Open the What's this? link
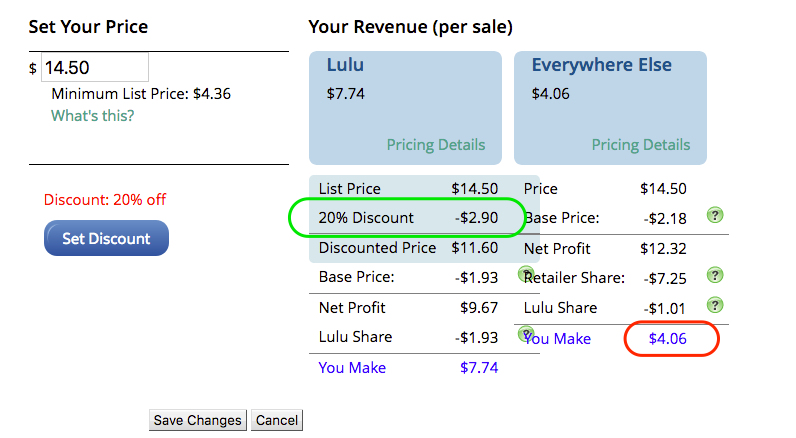This screenshot has width=796, height=438. tap(92, 116)
